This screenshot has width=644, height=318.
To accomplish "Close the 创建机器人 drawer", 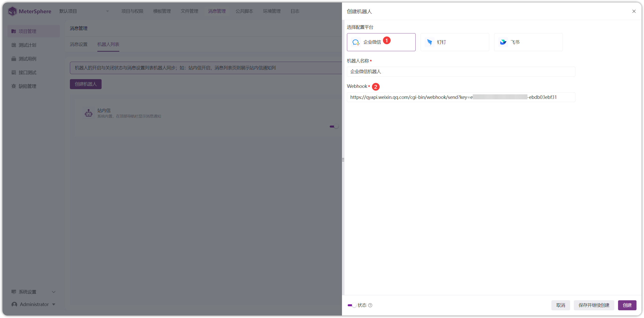I will coord(634,11).
